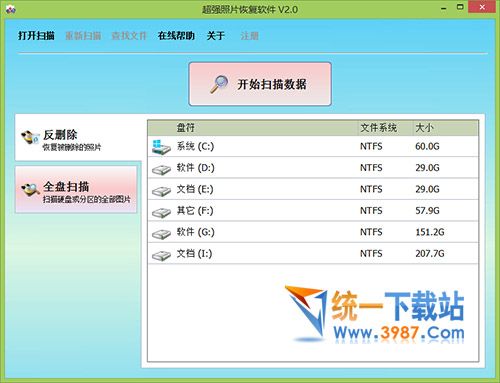Open the 在线帮助 online help menu
Screen dimensions: 500x383
(x=176, y=35)
